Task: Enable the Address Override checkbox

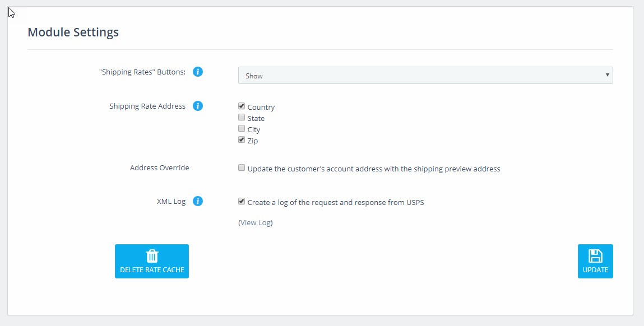Action: click(242, 167)
